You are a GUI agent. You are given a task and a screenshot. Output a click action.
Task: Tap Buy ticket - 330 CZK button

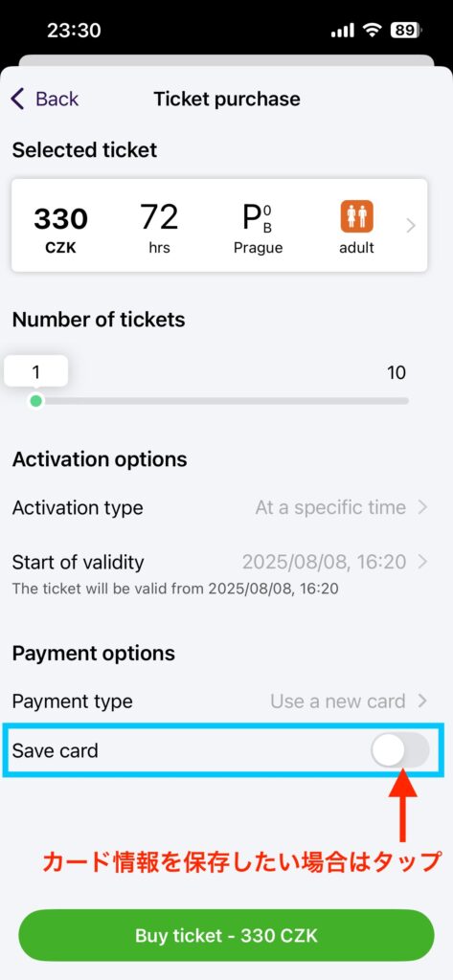click(x=226, y=935)
